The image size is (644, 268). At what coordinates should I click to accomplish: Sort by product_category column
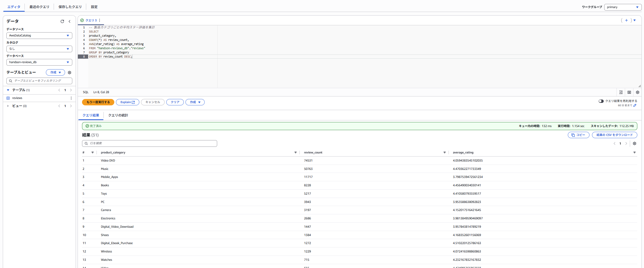[296, 153]
